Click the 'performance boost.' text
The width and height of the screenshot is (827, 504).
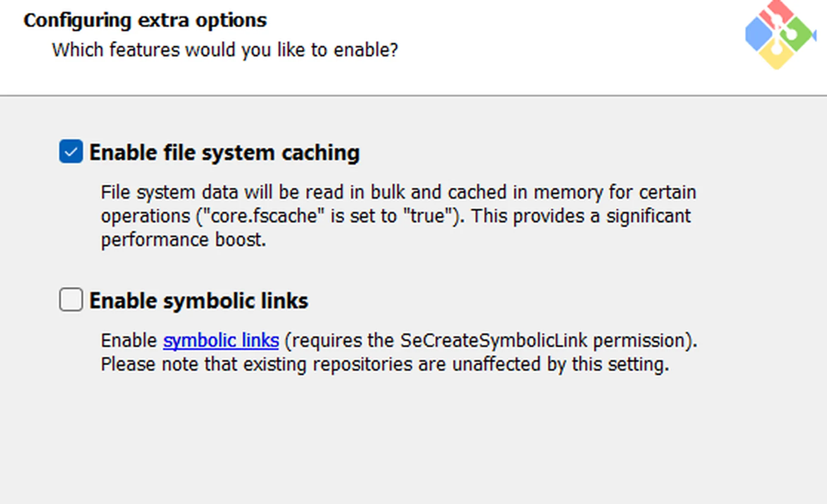click(183, 240)
